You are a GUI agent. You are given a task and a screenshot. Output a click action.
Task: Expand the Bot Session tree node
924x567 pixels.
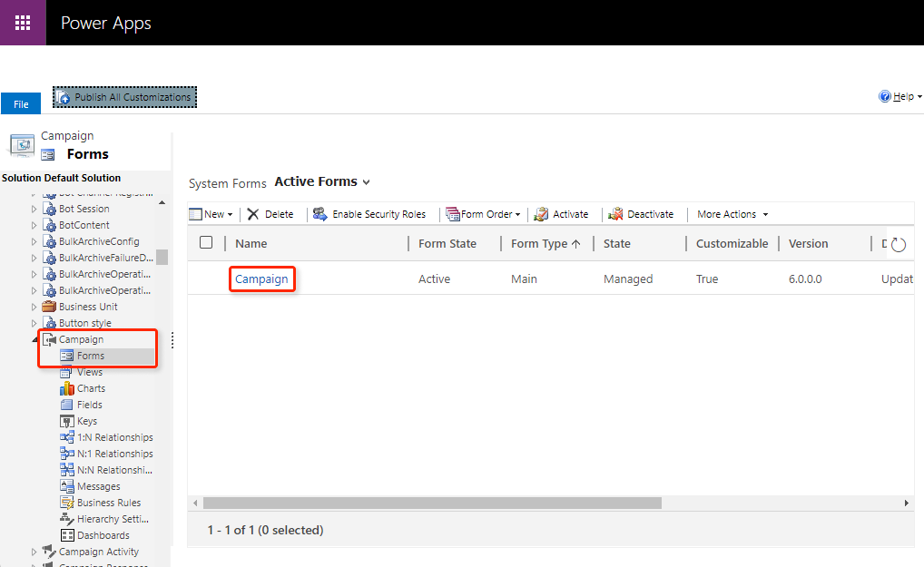34,209
